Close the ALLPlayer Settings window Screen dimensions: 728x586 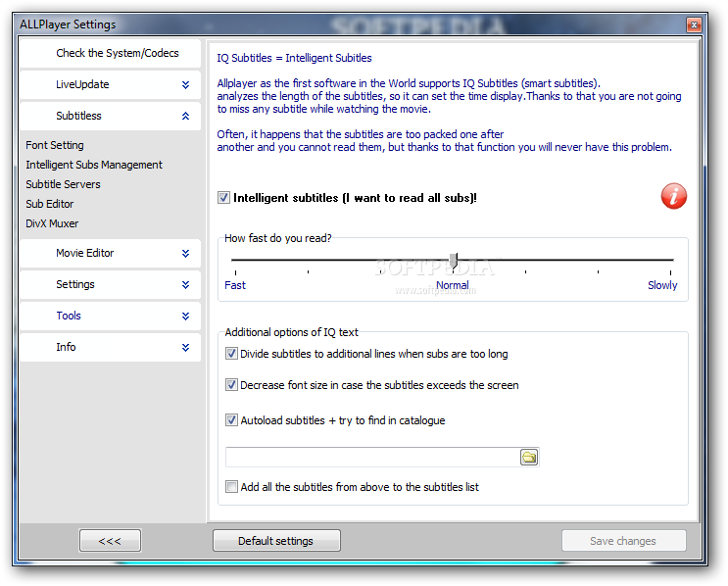(x=694, y=25)
